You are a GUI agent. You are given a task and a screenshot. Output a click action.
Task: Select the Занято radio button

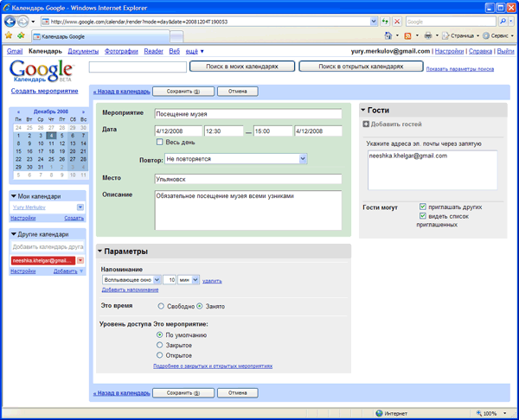click(x=200, y=306)
